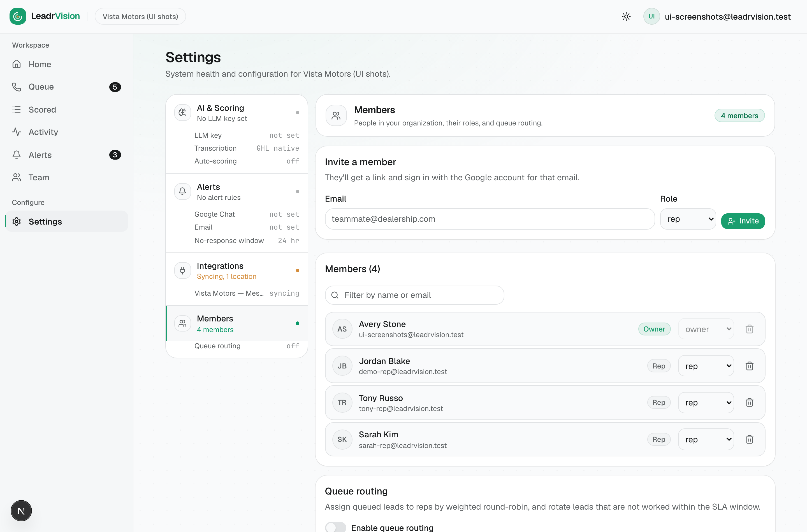
Task: Toggle the light/dark theme sun icon
Action: coord(626,16)
